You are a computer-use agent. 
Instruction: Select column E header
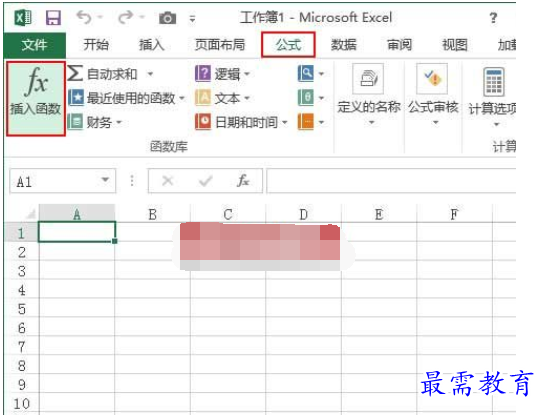point(379,214)
